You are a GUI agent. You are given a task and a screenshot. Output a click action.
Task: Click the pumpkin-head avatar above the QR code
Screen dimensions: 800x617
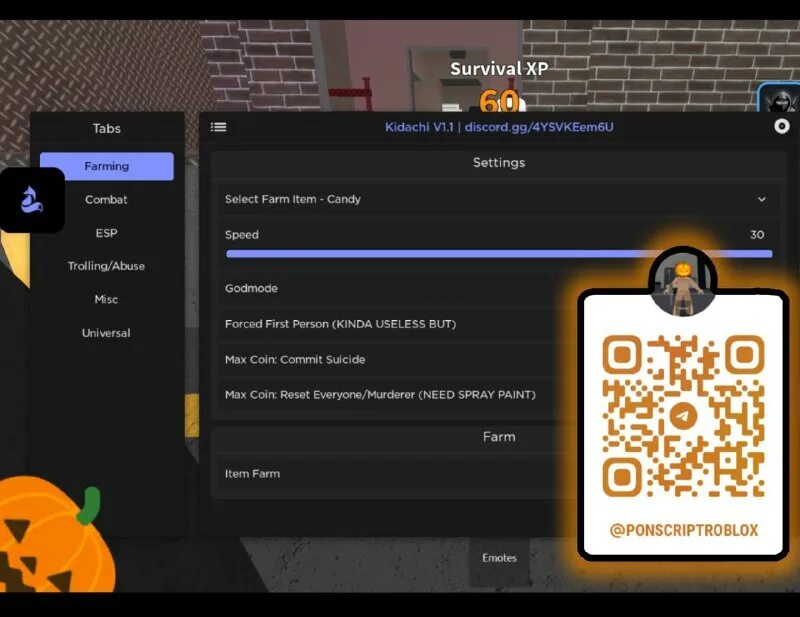click(x=683, y=281)
